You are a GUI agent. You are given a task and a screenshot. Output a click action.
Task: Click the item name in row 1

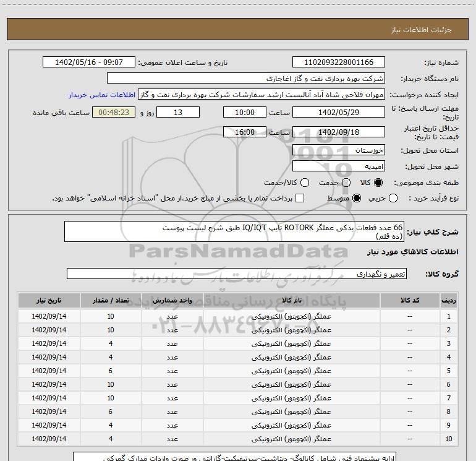coord(291,316)
